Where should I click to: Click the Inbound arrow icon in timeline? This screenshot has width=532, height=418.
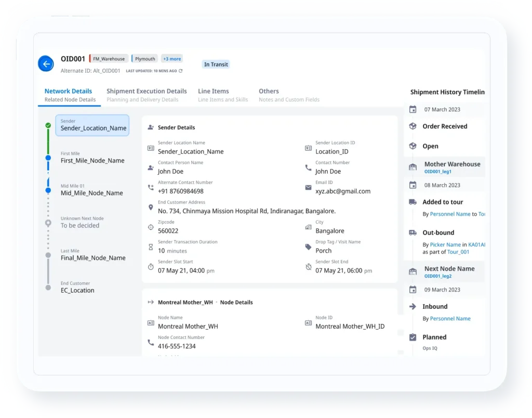413,306
